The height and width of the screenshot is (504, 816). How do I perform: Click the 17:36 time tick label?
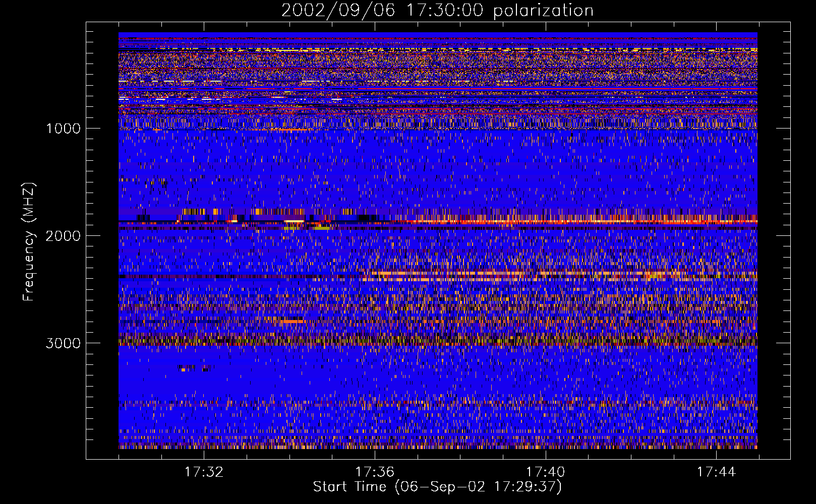[375, 472]
